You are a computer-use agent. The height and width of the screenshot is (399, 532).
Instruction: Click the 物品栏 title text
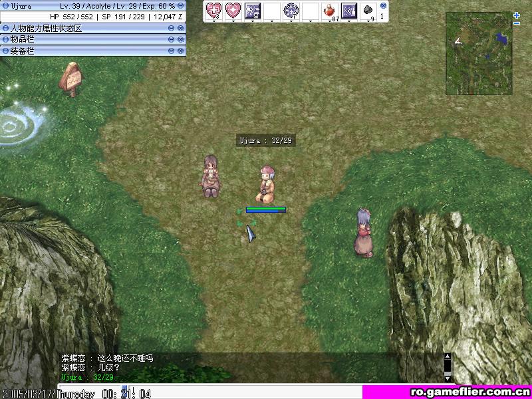pos(23,40)
